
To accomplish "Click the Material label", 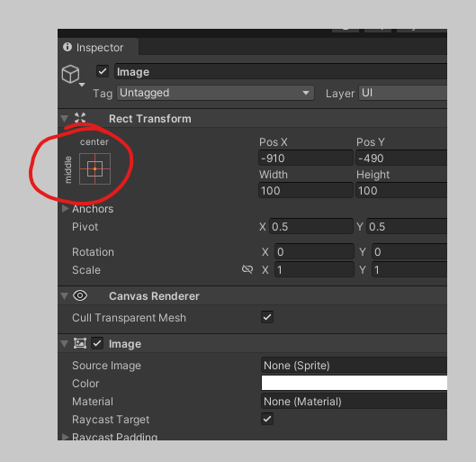I will [x=93, y=402].
